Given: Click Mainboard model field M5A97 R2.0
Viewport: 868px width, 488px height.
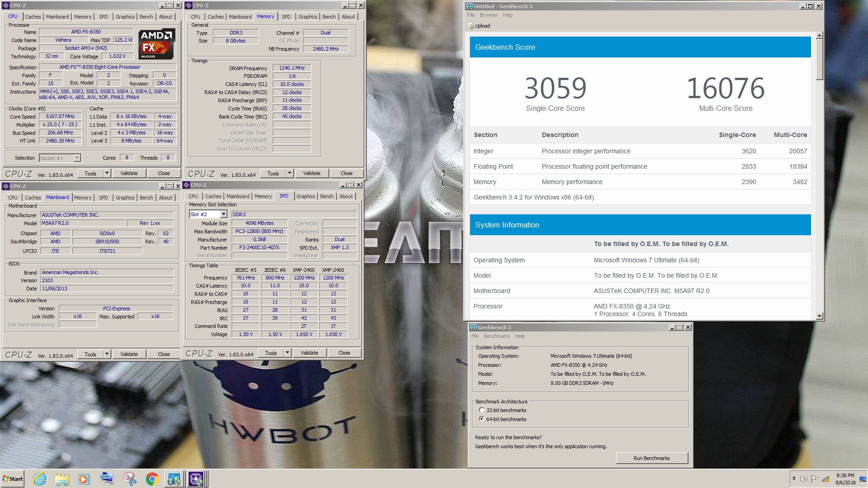Looking at the screenshot, I should 83,223.
